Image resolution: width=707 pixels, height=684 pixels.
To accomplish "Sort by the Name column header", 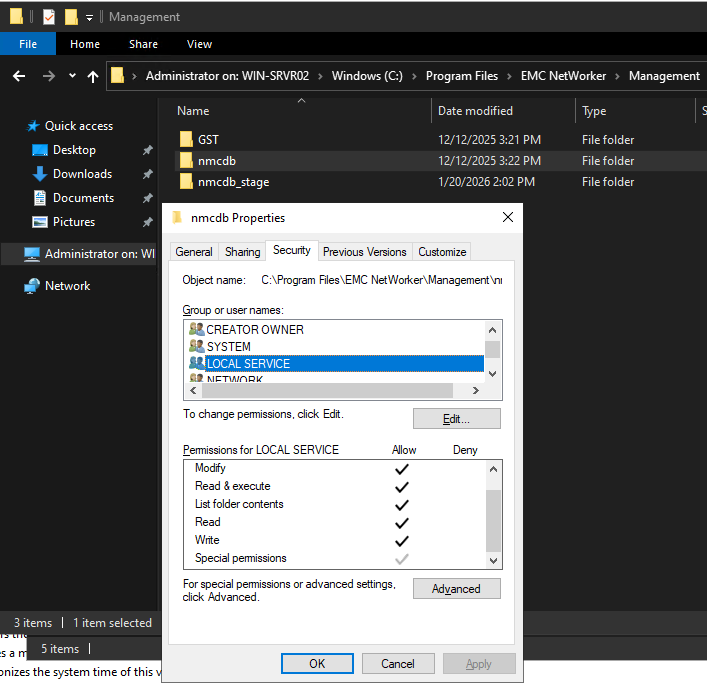I will [193, 111].
